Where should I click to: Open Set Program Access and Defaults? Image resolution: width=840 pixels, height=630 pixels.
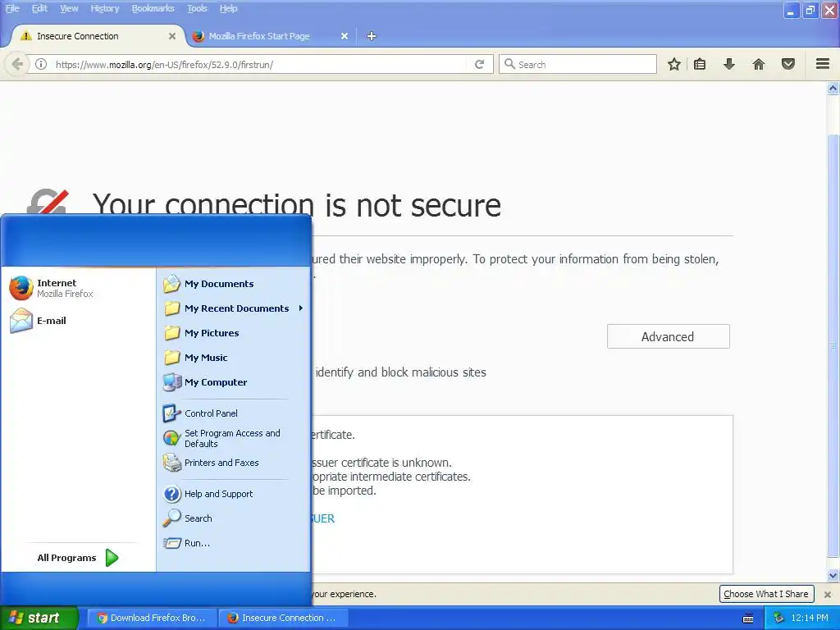[233, 438]
